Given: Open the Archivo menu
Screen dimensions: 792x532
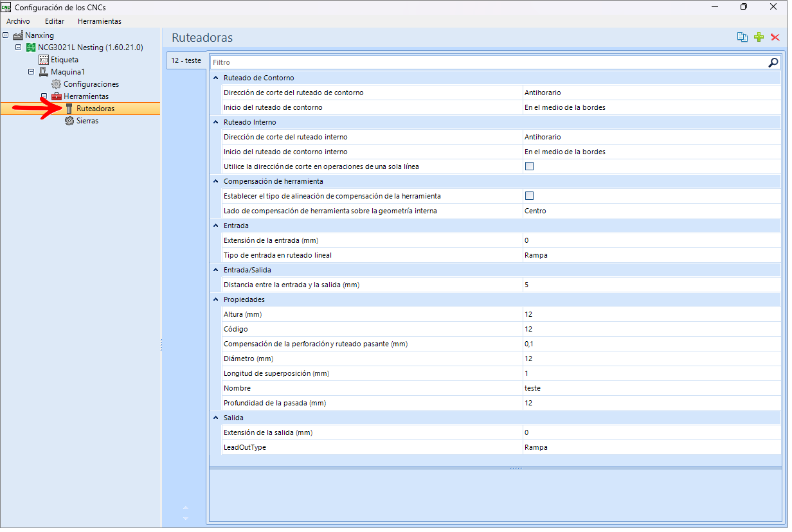Looking at the screenshot, I should point(18,21).
